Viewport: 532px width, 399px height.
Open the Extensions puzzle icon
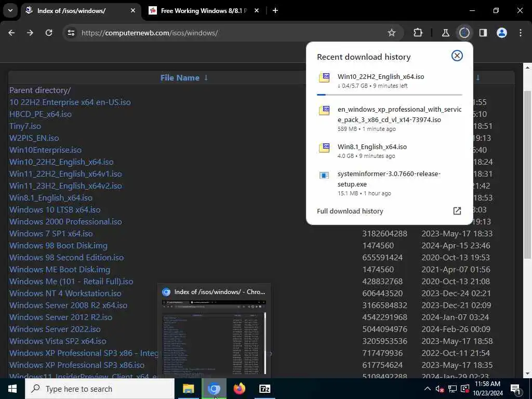coord(418,33)
